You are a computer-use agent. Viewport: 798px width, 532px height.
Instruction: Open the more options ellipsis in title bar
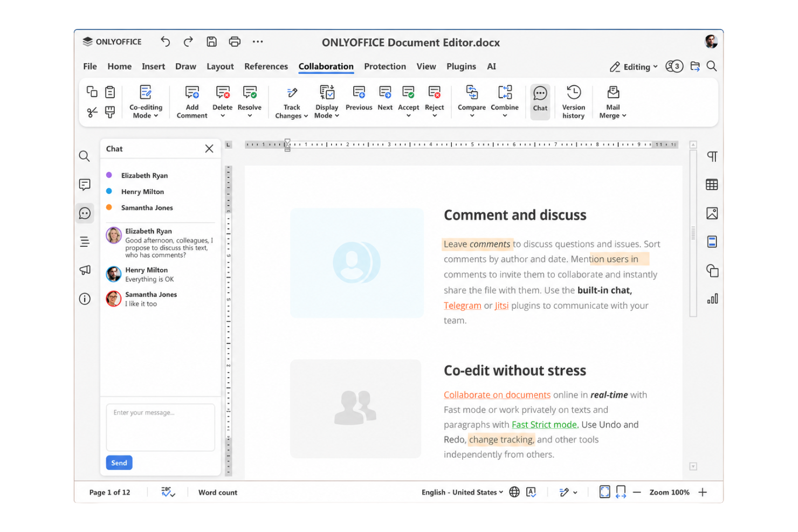258,42
